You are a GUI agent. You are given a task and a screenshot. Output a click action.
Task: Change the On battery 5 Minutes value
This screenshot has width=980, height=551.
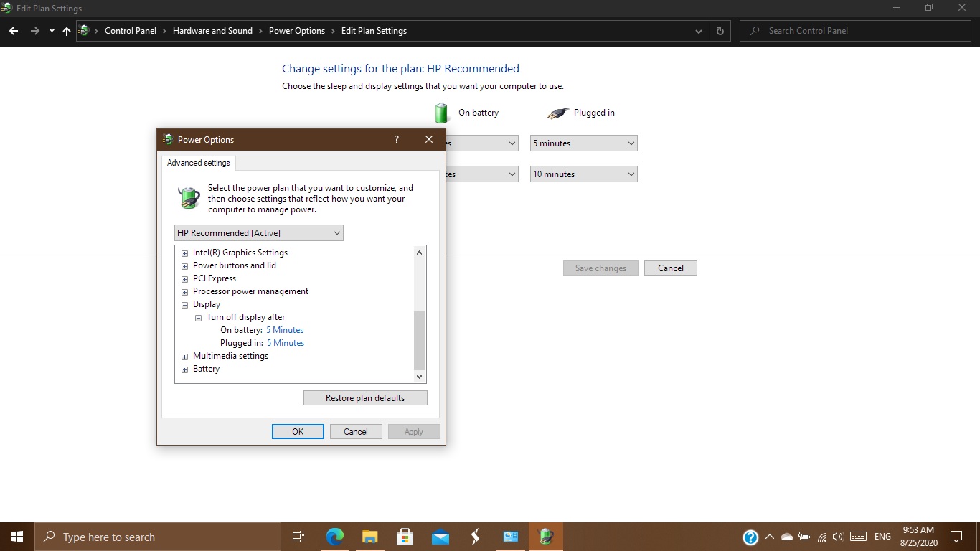pos(285,330)
